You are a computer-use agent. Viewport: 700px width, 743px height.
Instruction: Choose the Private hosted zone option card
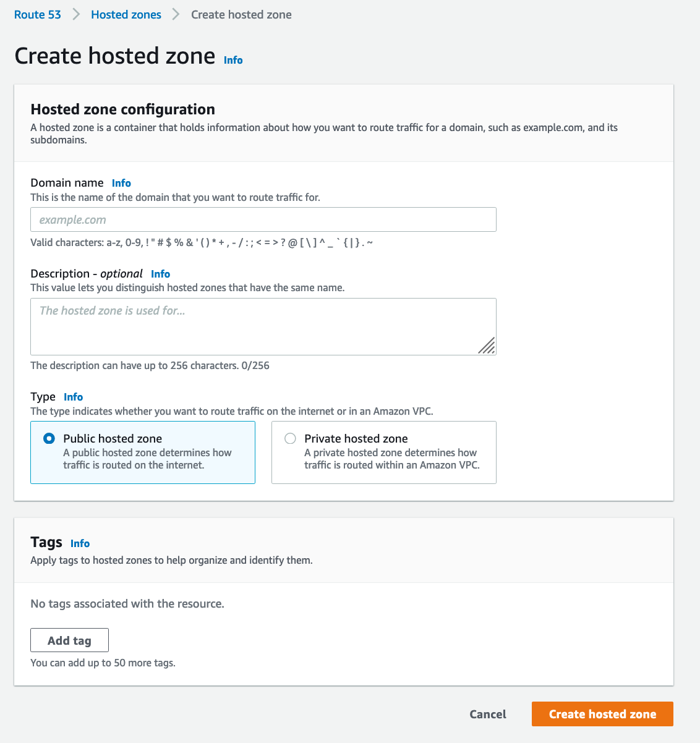384,452
